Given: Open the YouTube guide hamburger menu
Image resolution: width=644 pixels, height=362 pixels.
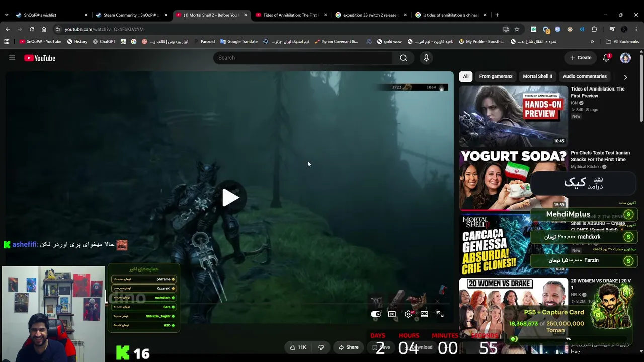Looking at the screenshot, I should pyautogui.click(x=12, y=58).
